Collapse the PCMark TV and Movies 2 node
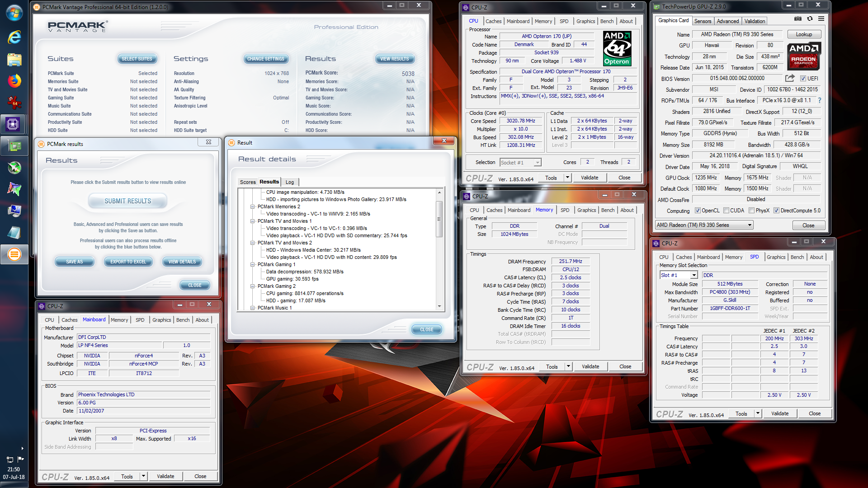868x488 pixels. pyautogui.click(x=253, y=243)
